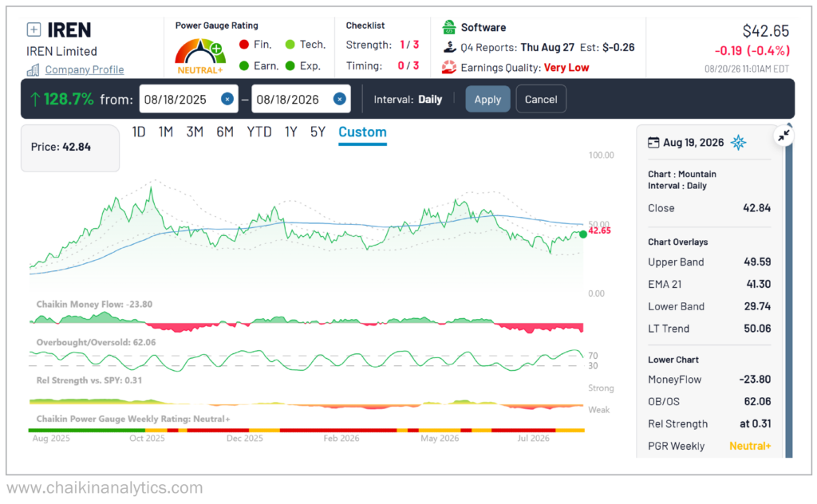Screen dimensions: 817x504
Task: Select the YTD time range
Action: pyautogui.click(x=259, y=132)
